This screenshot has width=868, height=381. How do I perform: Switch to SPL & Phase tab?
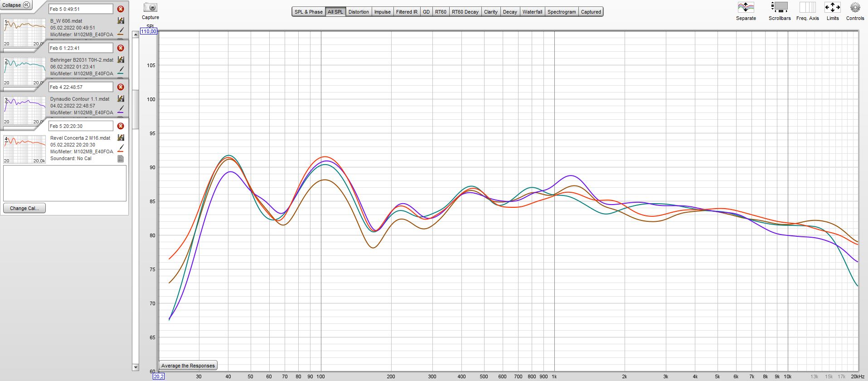[x=308, y=12]
